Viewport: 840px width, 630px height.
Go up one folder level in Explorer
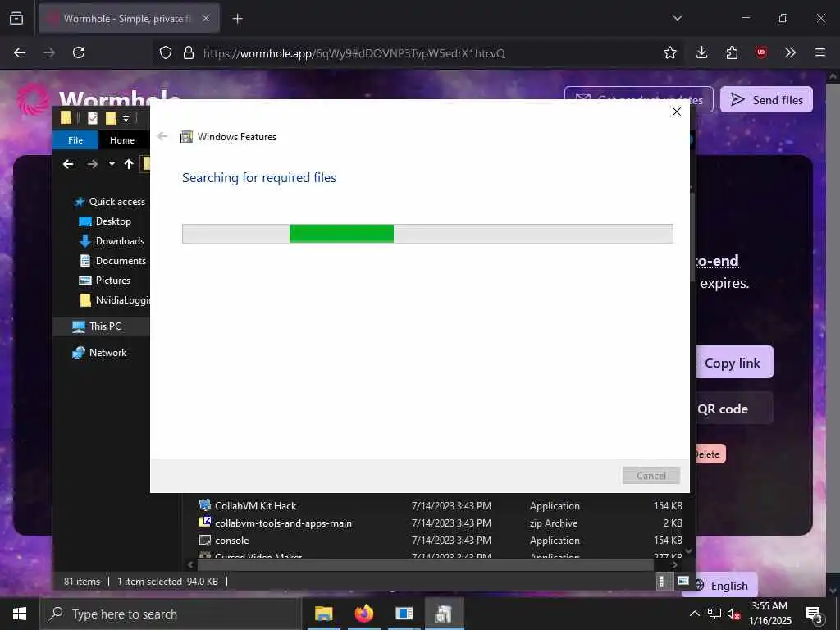[129, 164]
